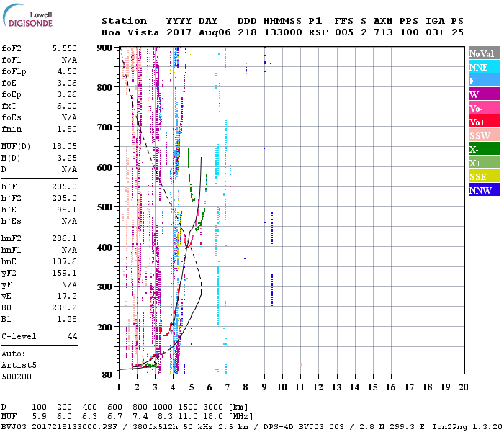Select the h`E value 98.1
504x432 pixels.
(67, 210)
